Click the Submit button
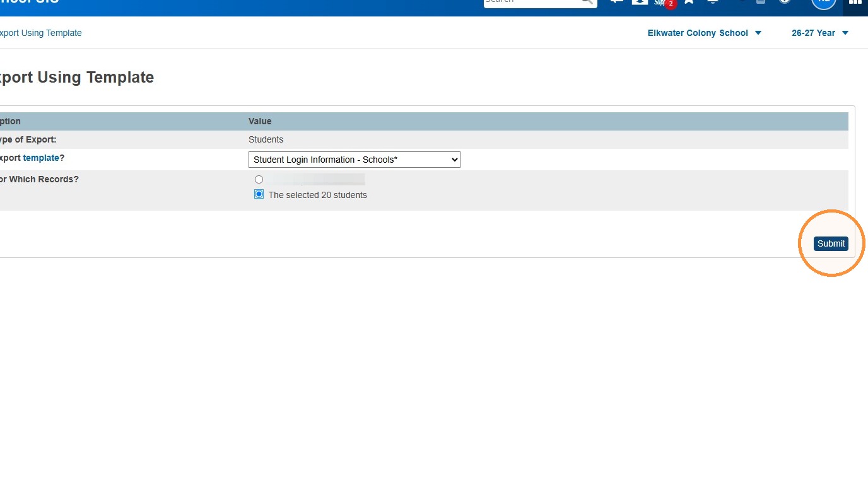 pos(831,243)
